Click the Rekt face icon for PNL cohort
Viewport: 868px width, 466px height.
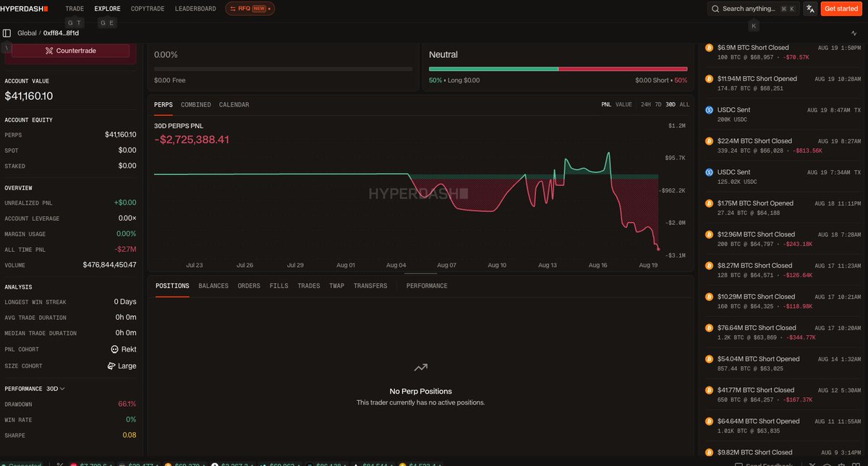click(114, 349)
